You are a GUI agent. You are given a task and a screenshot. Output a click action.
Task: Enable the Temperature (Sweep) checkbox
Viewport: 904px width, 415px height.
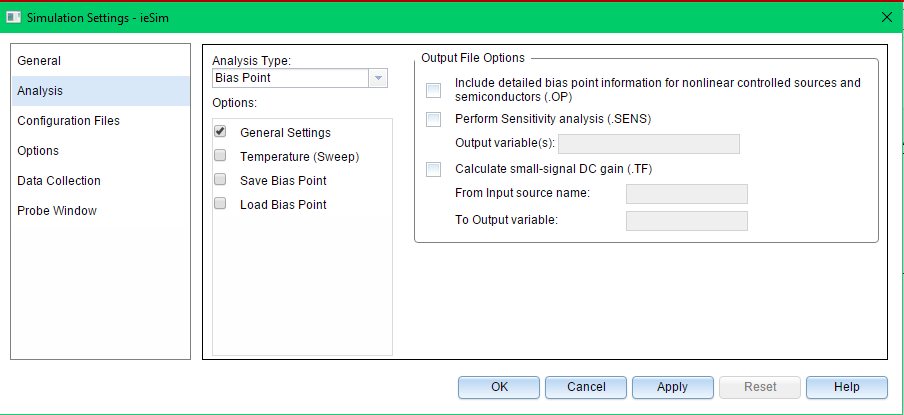coord(220,156)
